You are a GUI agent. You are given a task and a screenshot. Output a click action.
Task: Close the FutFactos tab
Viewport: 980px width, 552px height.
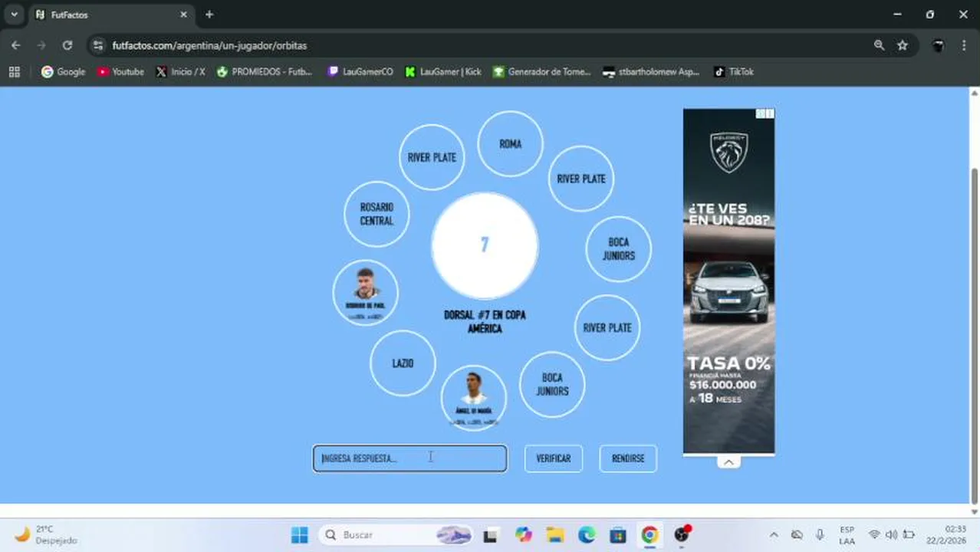(183, 15)
